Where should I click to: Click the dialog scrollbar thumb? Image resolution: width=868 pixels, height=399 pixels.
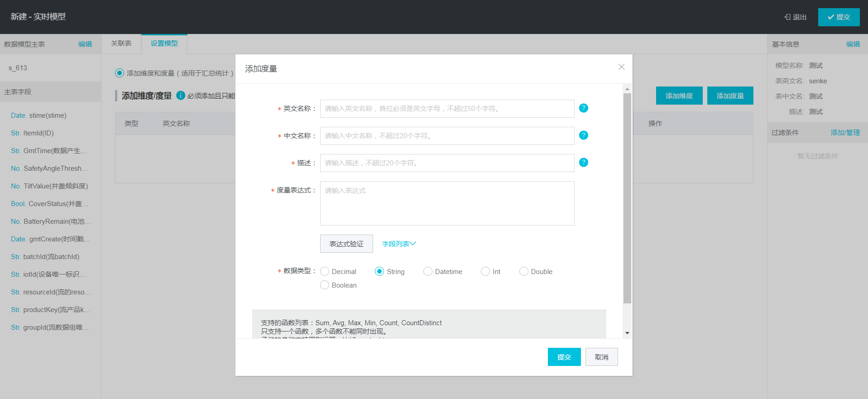click(x=627, y=198)
